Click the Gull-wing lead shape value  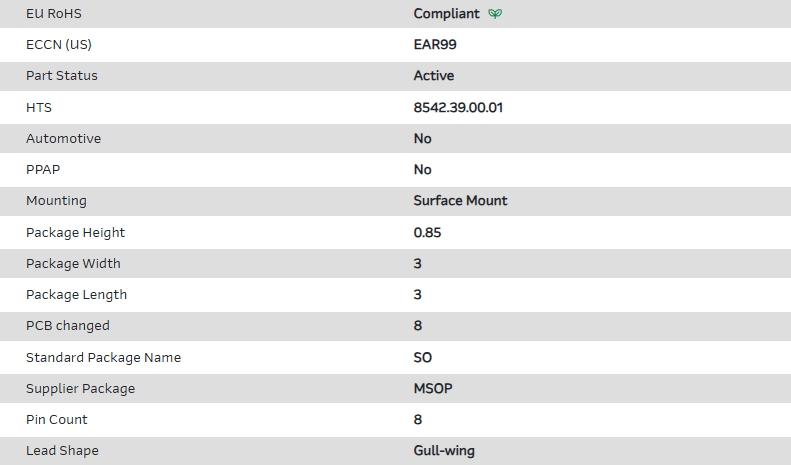pyautogui.click(x=444, y=451)
